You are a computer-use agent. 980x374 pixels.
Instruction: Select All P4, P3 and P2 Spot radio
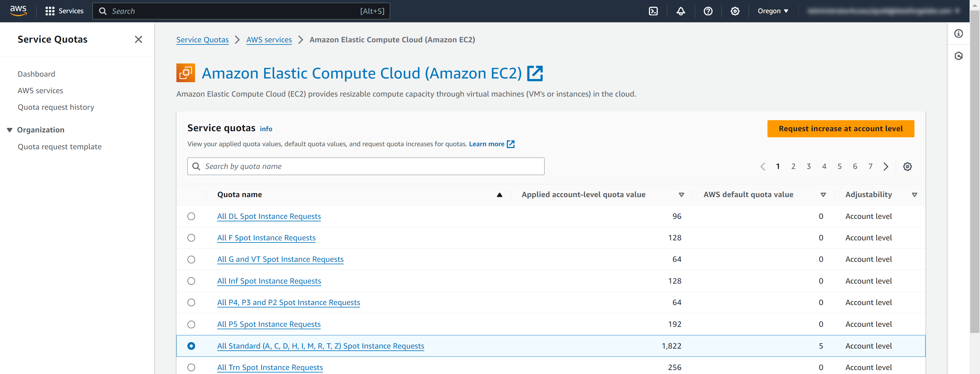191,302
